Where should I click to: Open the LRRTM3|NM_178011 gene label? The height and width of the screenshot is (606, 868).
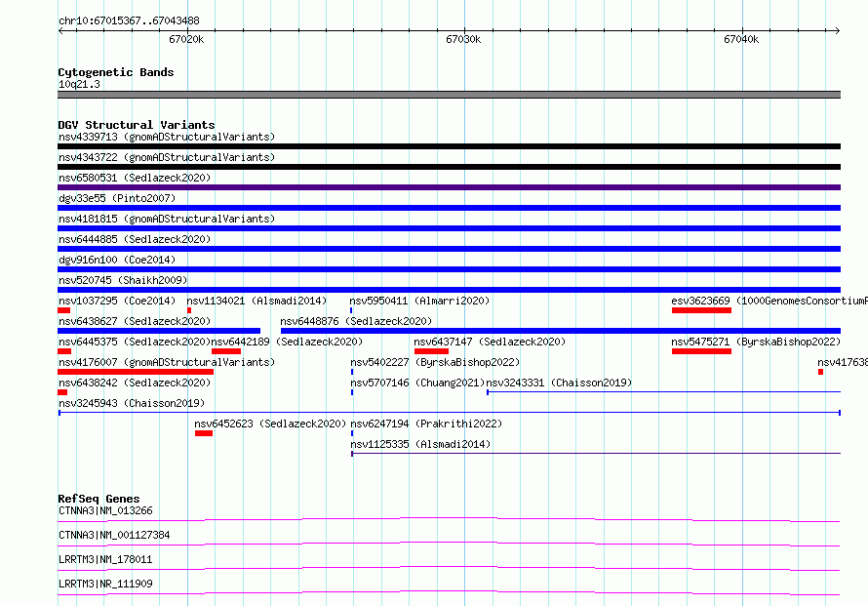105,559
